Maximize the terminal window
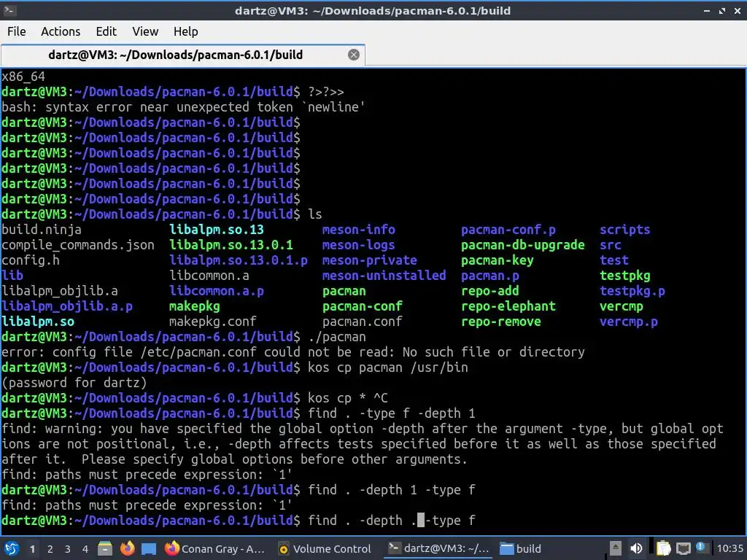The image size is (747, 560). 722,10
